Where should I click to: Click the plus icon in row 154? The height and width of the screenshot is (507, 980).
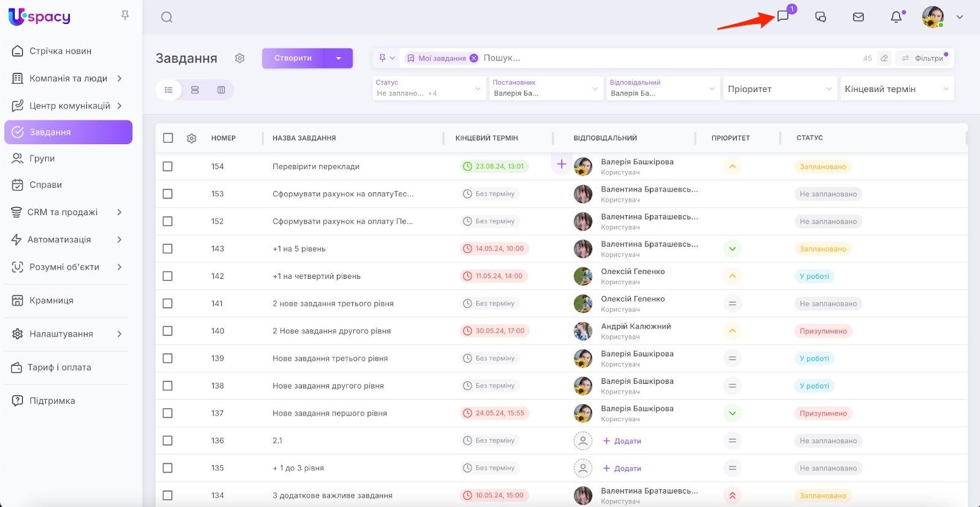562,164
